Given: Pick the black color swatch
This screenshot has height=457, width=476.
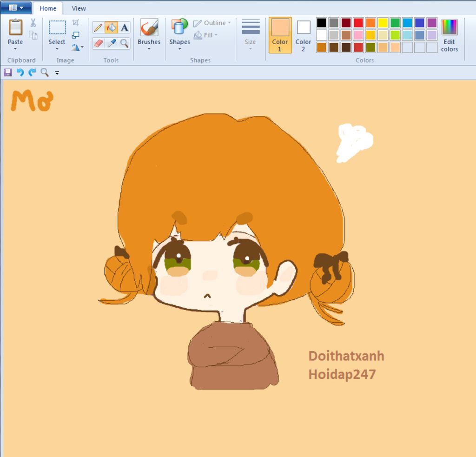Looking at the screenshot, I should pyautogui.click(x=322, y=23).
